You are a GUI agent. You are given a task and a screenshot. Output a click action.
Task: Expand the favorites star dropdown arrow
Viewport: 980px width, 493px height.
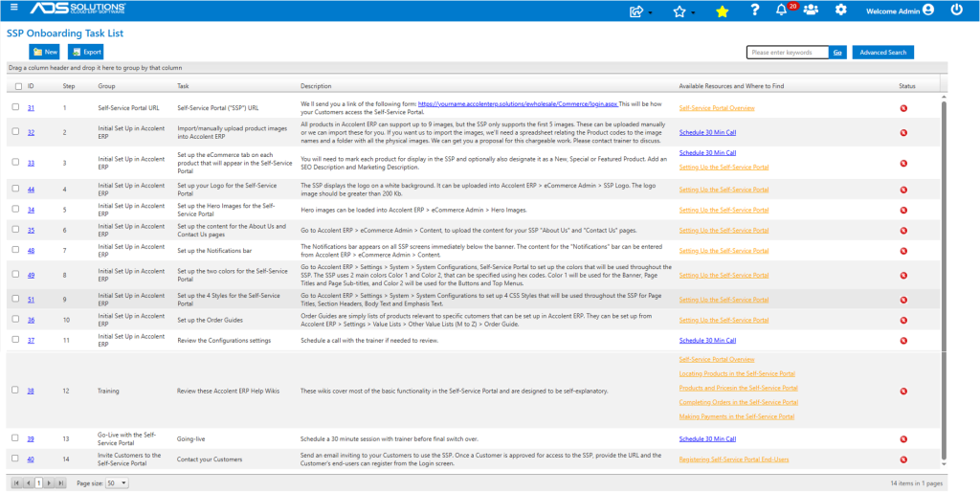click(693, 13)
